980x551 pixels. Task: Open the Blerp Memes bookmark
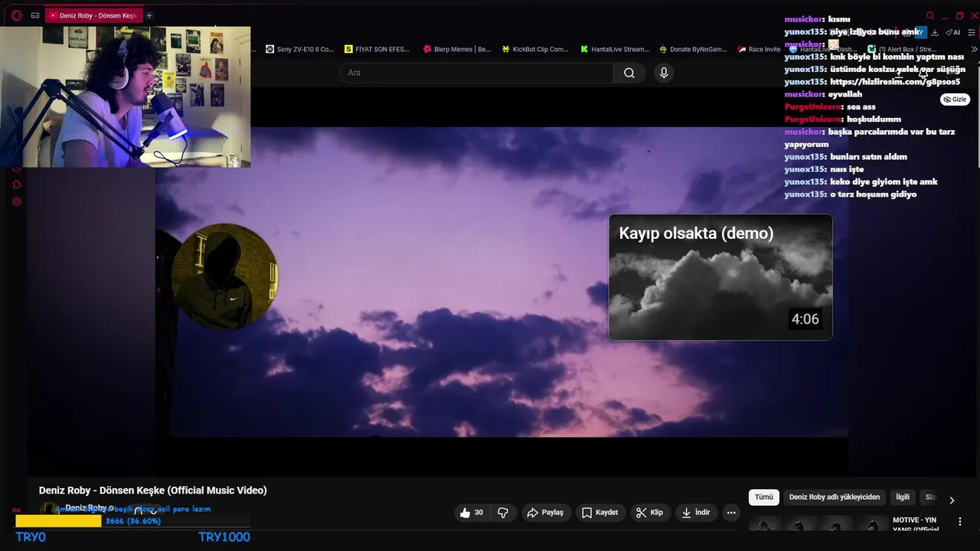[457, 49]
